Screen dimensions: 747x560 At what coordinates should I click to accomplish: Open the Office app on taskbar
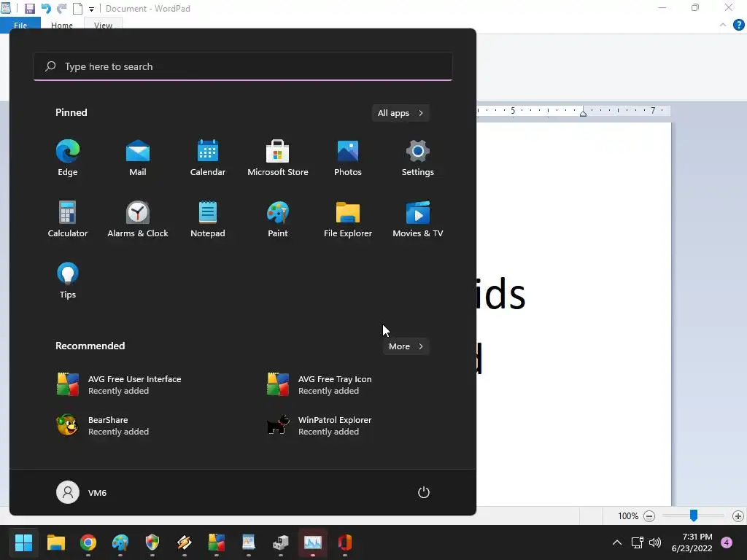pos(345,542)
